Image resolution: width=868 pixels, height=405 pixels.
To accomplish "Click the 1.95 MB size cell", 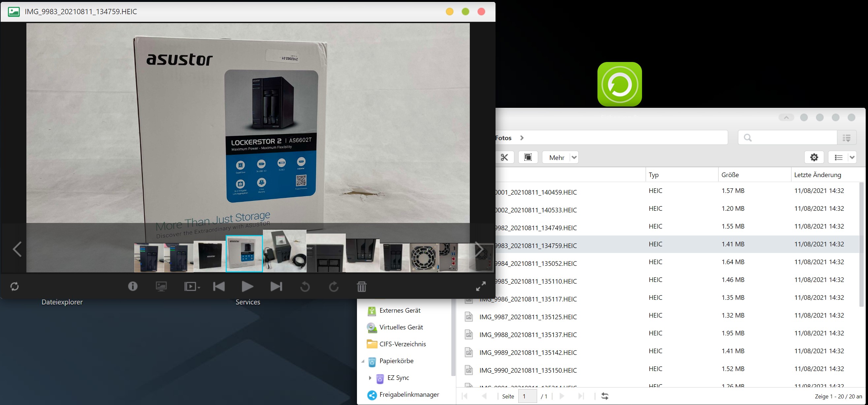I will [733, 333].
